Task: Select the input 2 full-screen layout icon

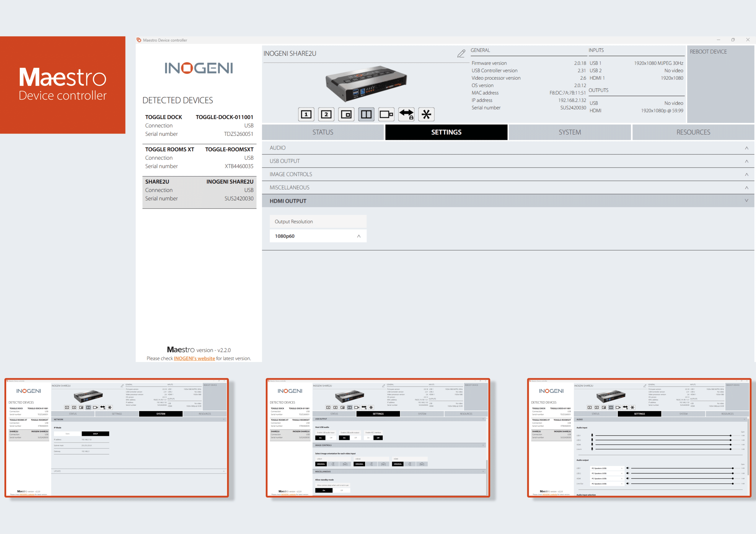Action: click(x=326, y=114)
